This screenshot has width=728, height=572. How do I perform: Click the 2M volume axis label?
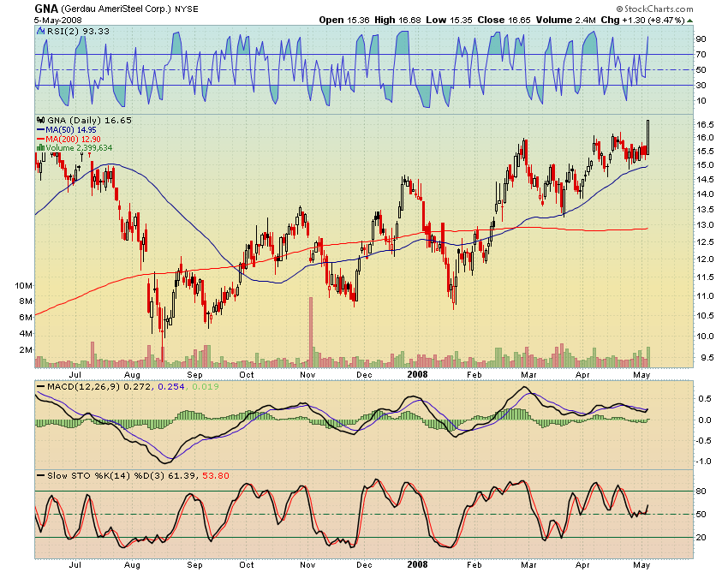pyautogui.click(x=26, y=350)
